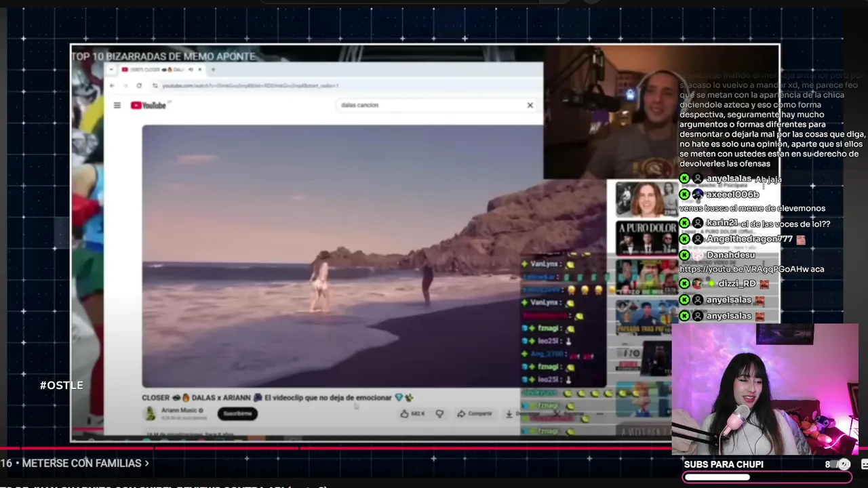The width and height of the screenshot is (868, 488).
Task: Click the 'SUBS PARA CHUPI' label
Action: click(x=724, y=464)
